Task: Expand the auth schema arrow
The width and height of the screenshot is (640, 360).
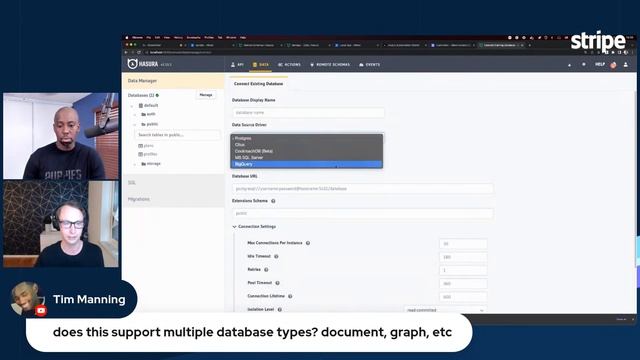Action: click(135, 115)
